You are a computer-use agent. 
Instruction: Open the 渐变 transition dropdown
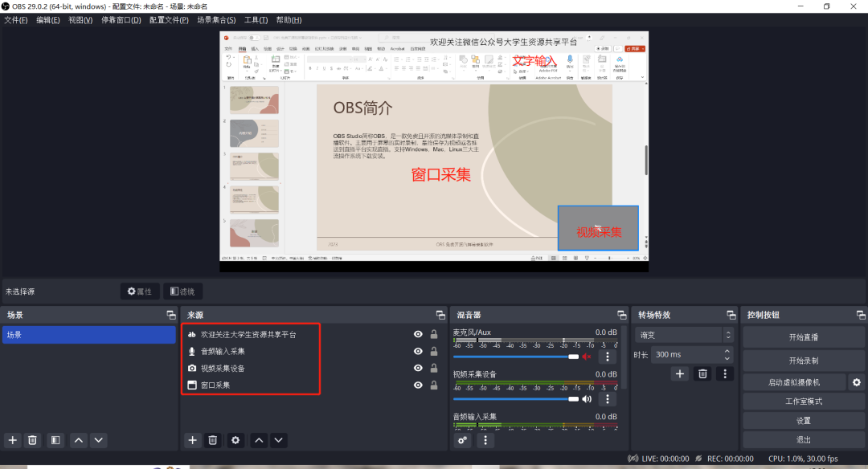[x=685, y=335]
